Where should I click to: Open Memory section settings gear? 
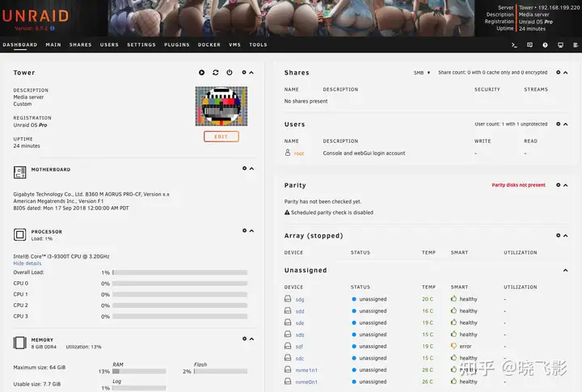(x=244, y=339)
